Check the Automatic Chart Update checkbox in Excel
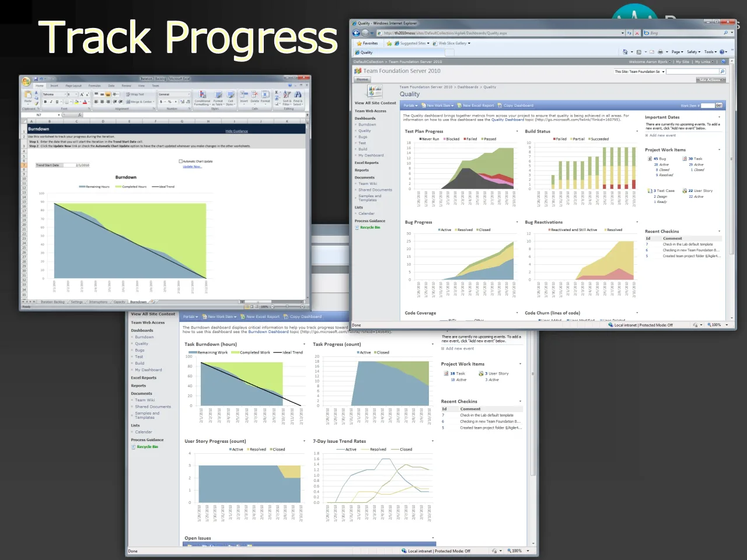 pyautogui.click(x=180, y=161)
